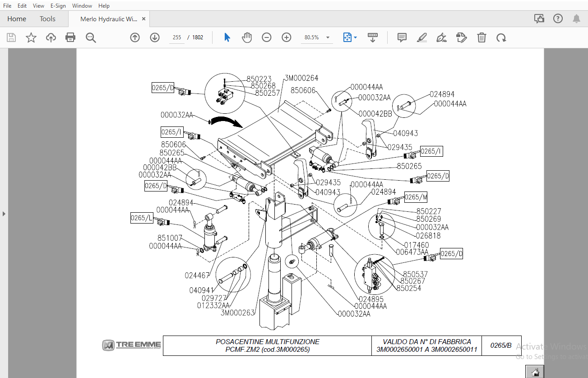Image resolution: width=588 pixels, height=378 pixels.
Task: Save the file with the floppy disk icon
Action: [11, 37]
